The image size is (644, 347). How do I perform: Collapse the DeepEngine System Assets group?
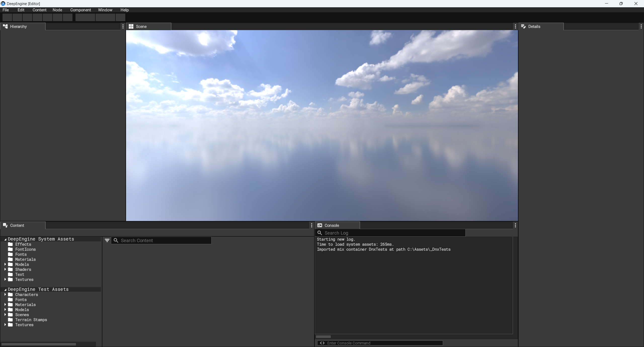click(x=5, y=239)
